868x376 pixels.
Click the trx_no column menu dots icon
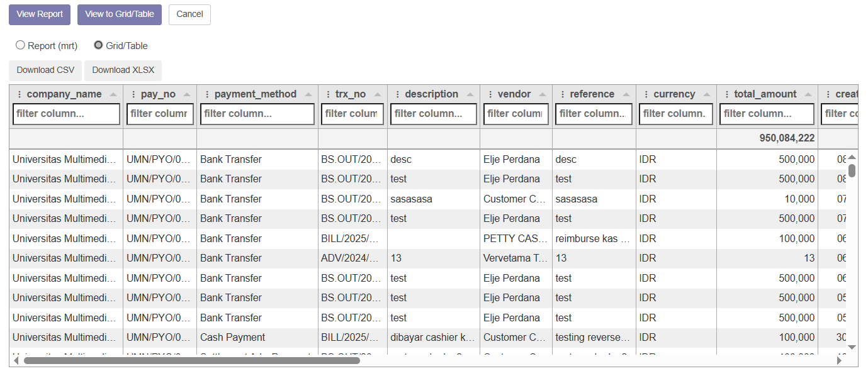pyautogui.click(x=327, y=94)
